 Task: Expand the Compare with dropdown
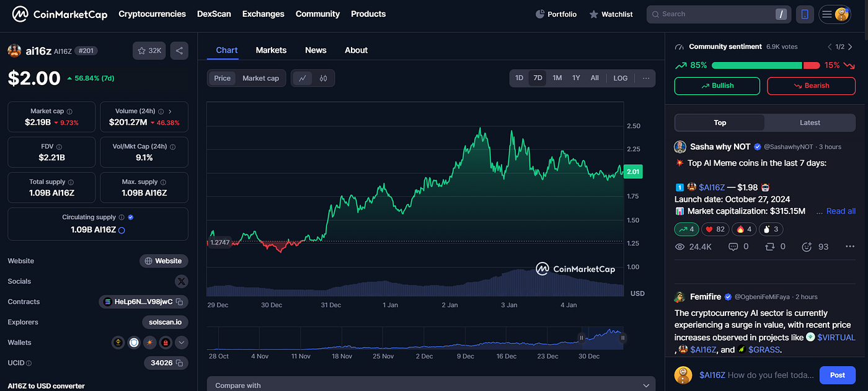coord(431,384)
